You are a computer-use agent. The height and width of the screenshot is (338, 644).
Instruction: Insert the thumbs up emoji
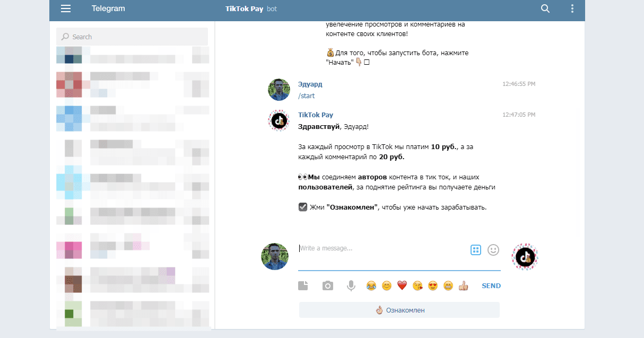(x=464, y=286)
